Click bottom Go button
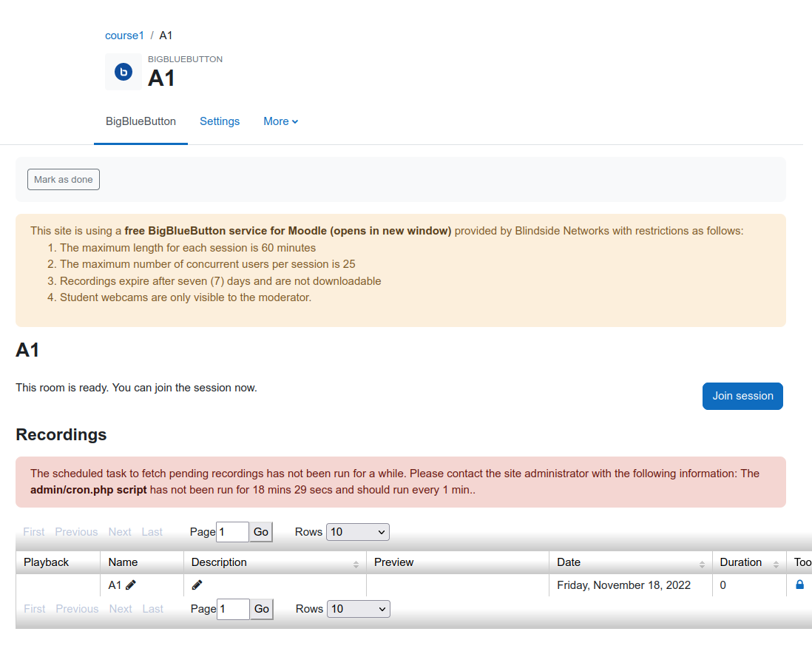Viewport: 812px width, 660px height. (x=262, y=609)
